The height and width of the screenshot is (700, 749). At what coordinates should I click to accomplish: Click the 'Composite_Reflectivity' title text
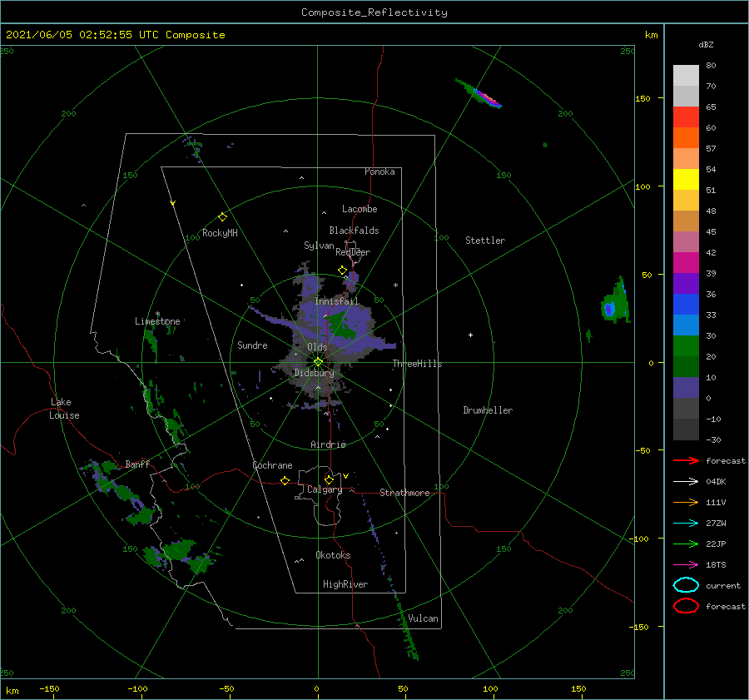374,12
